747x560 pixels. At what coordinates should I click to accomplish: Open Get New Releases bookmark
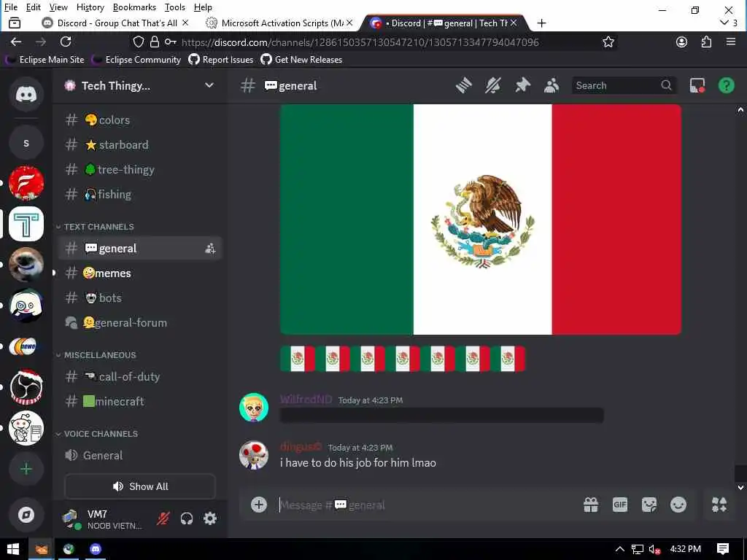coord(301,60)
